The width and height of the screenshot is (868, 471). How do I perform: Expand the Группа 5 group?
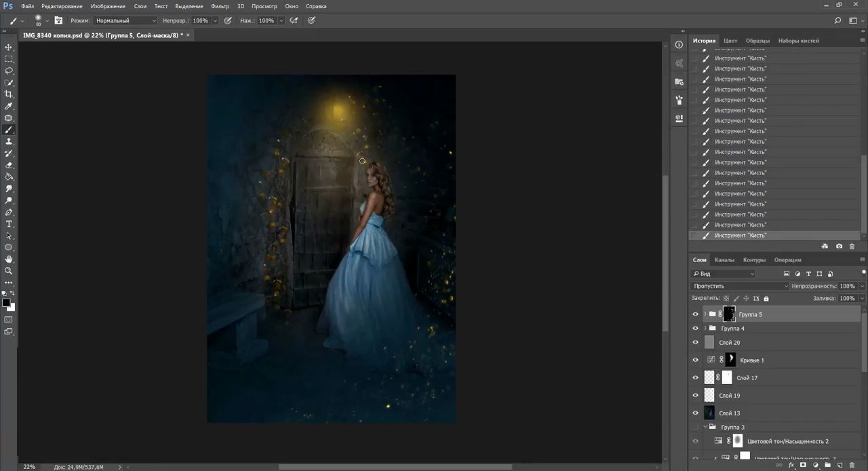pos(705,314)
